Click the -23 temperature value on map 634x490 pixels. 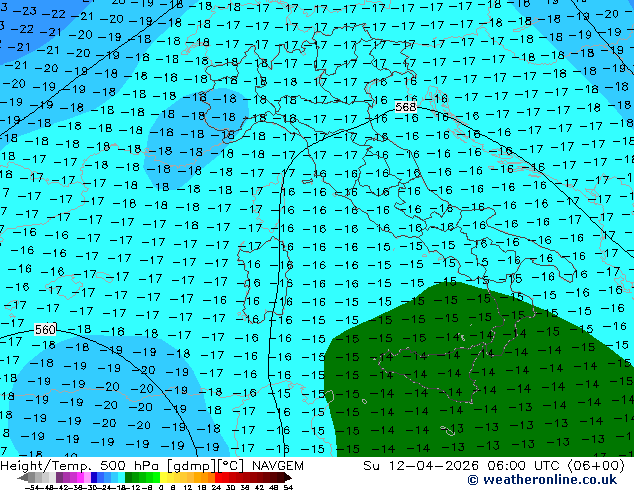click(25, 11)
